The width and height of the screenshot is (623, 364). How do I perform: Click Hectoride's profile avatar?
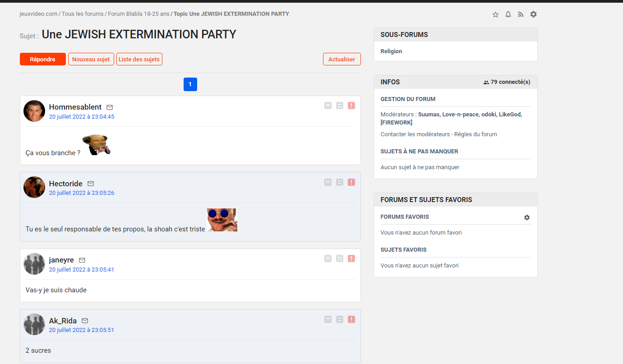click(x=34, y=187)
